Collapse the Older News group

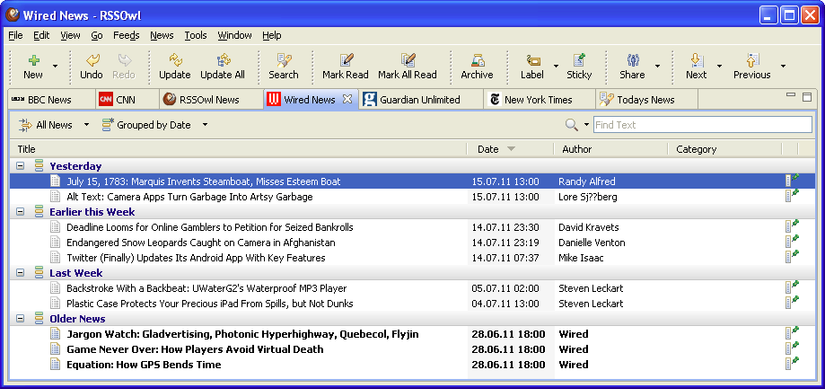[x=20, y=319]
